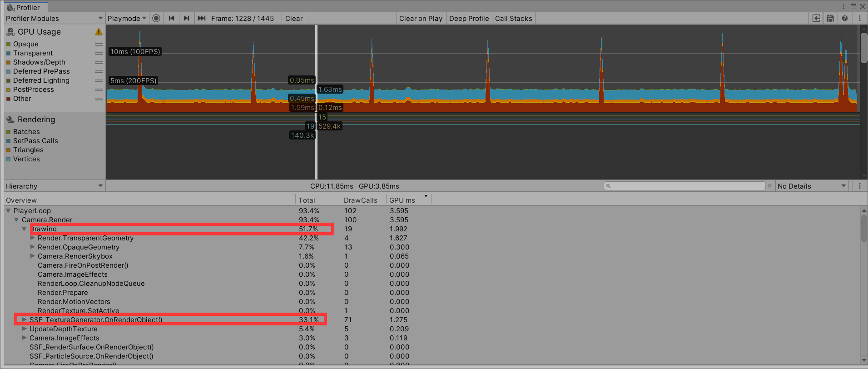
Task: Click reorder handle for Opaque
Action: click(99, 44)
